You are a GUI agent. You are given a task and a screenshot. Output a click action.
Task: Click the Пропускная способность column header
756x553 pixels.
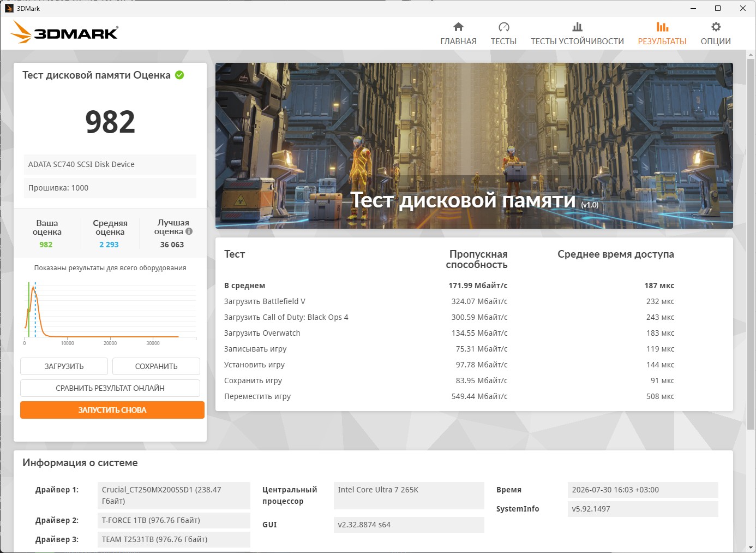click(x=477, y=259)
